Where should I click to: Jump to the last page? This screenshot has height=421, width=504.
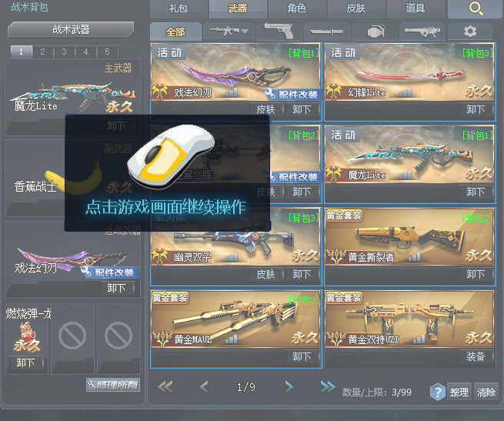(x=328, y=387)
